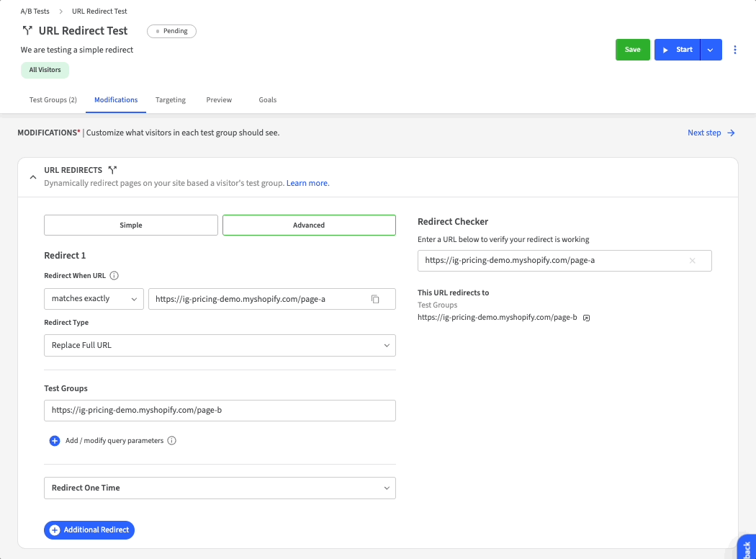Copy the Redirect When URL value
The height and width of the screenshot is (559, 756).
tap(375, 299)
